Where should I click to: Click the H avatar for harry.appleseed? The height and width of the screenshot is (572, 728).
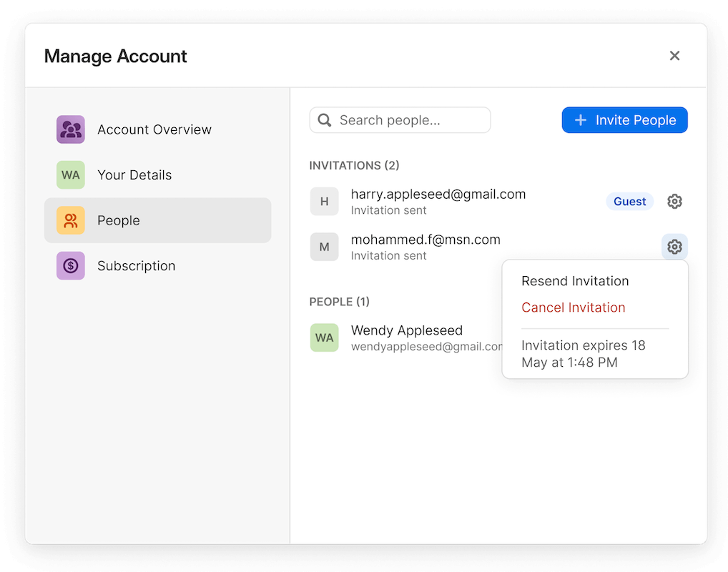324,201
